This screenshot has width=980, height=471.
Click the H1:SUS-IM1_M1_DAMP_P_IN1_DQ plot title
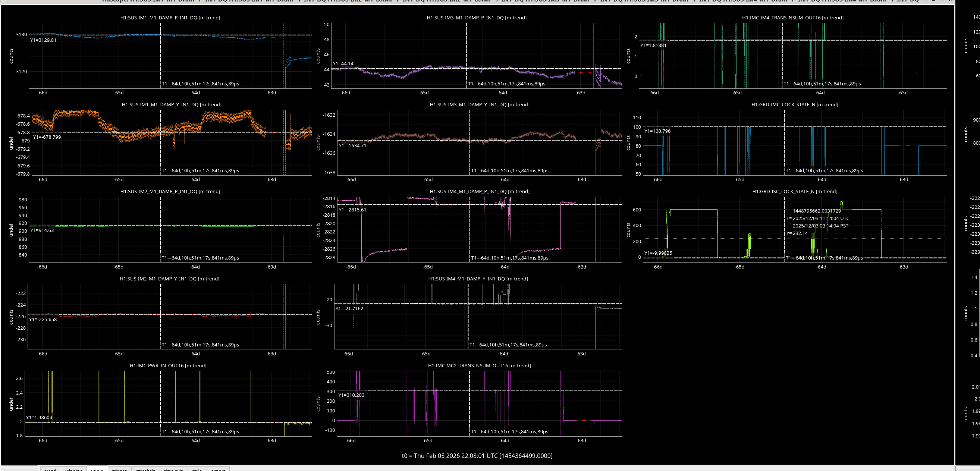click(x=170, y=18)
